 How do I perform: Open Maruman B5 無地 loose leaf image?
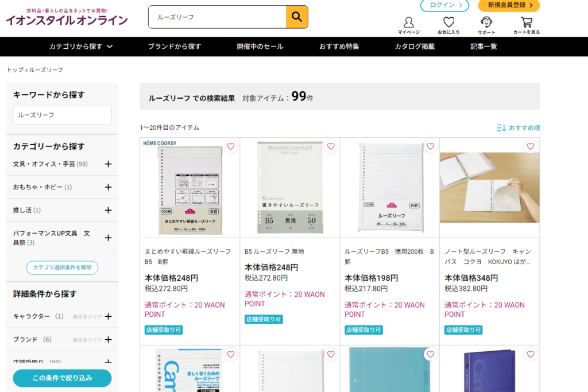(x=290, y=188)
